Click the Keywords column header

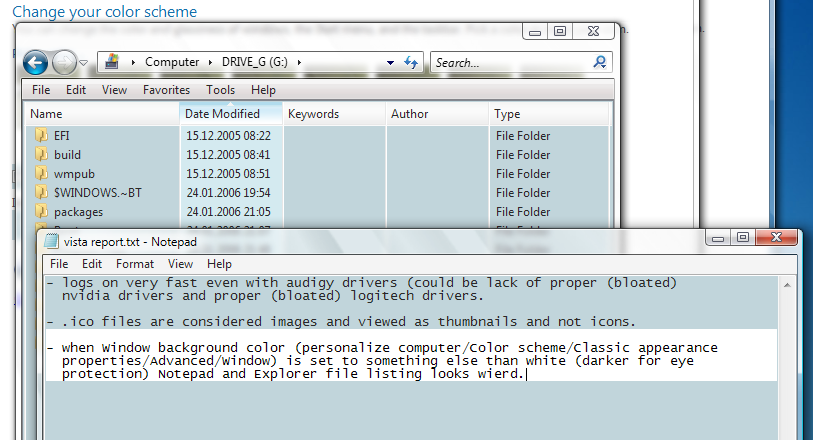coord(334,113)
